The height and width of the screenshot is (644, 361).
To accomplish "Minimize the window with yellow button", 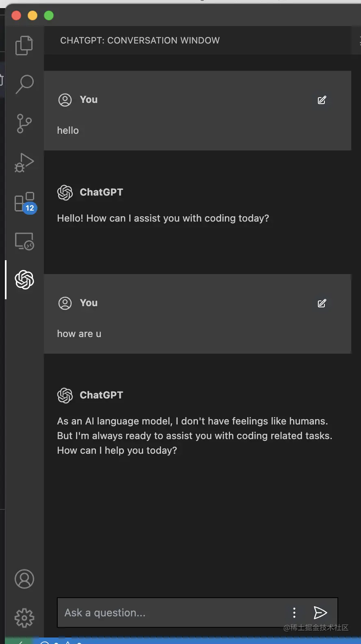I will (x=33, y=15).
